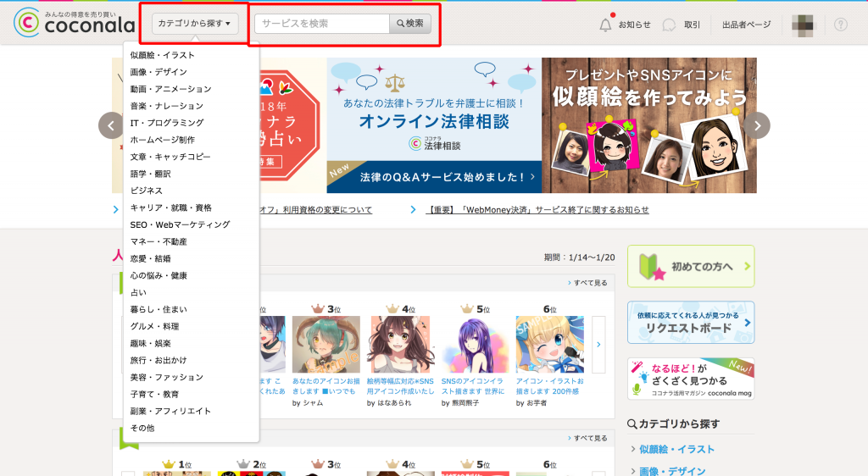This screenshot has width=868, height=476.
Task: Open service title by はなあられ
Action: (x=400, y=386)
